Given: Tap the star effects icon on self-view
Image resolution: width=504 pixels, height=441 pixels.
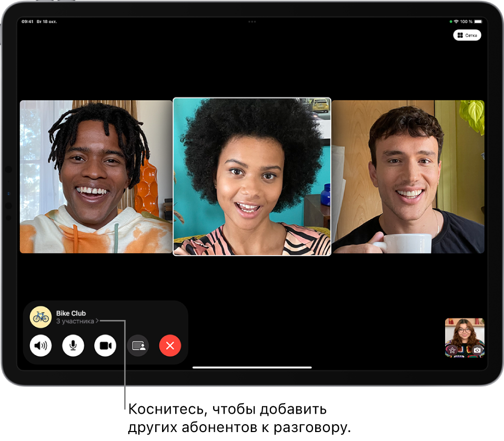Looking at the screenshot, I should pos(452,350).
